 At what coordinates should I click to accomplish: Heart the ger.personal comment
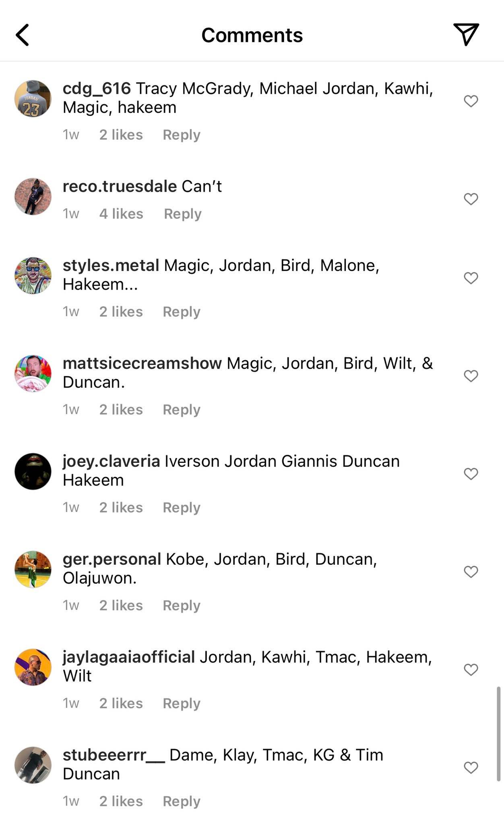click(x=471, y=571)
